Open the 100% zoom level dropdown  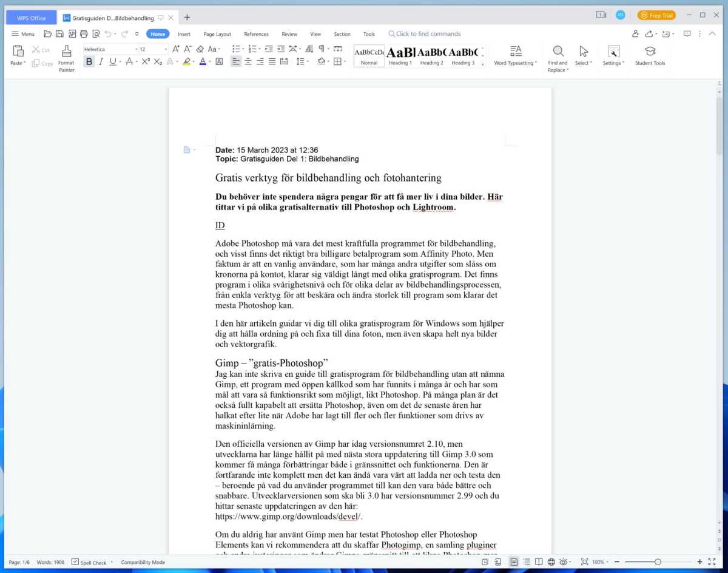tap(599, 562)
